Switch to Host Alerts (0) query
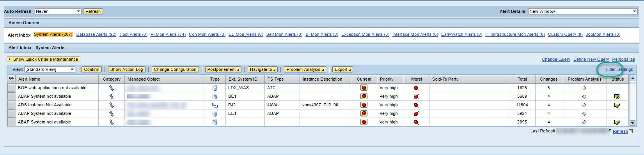The image size is (644, 155). pyautogui.click(x=133, y=34)
